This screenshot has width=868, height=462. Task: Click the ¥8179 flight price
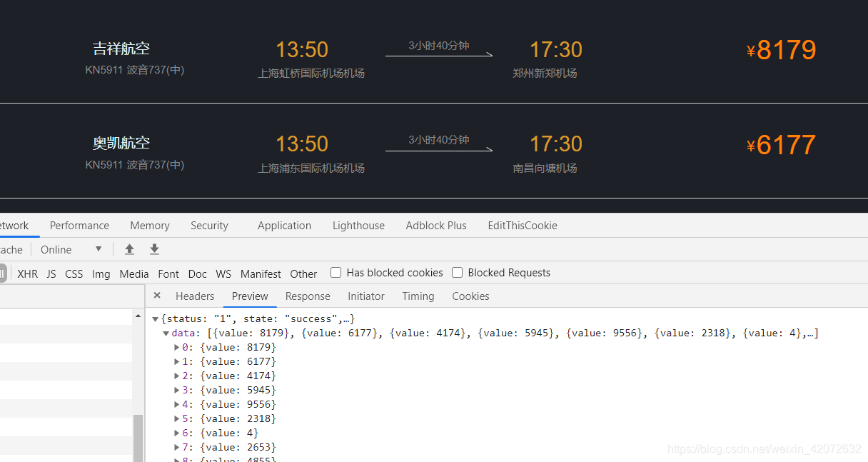click(781, 50)
